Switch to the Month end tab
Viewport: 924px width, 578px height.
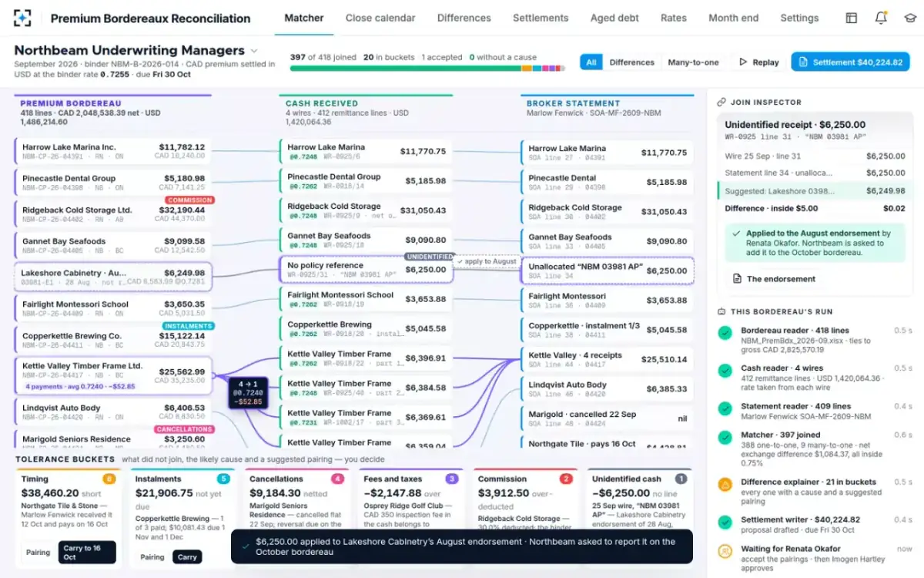[x=733, y=18]
